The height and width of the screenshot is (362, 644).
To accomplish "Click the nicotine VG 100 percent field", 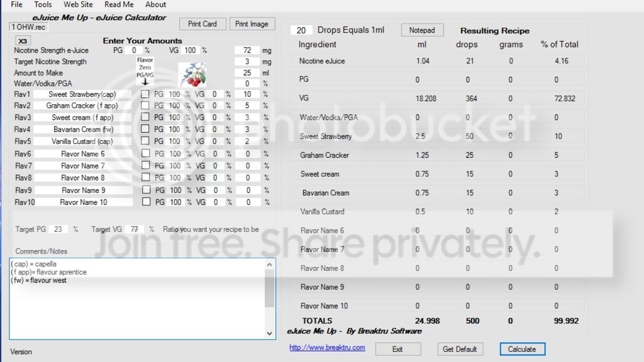I will 190,50.
